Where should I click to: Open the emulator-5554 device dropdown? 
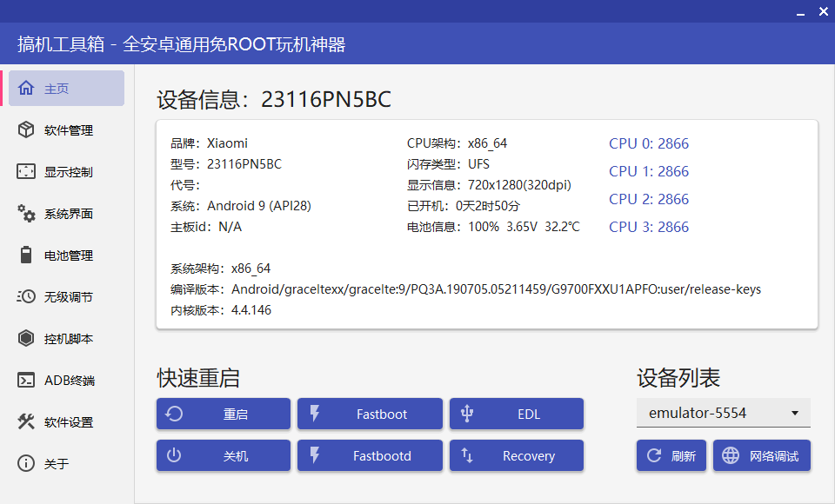click(723, 413)
